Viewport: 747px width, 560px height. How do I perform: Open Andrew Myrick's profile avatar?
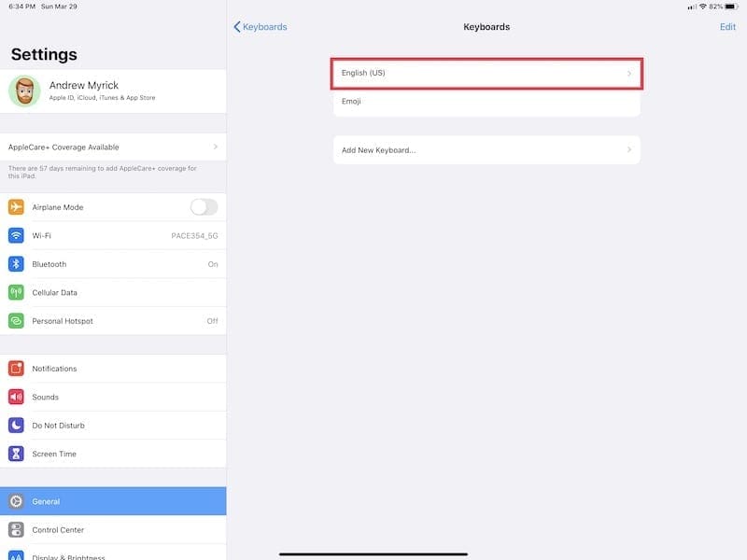(25, 91)
